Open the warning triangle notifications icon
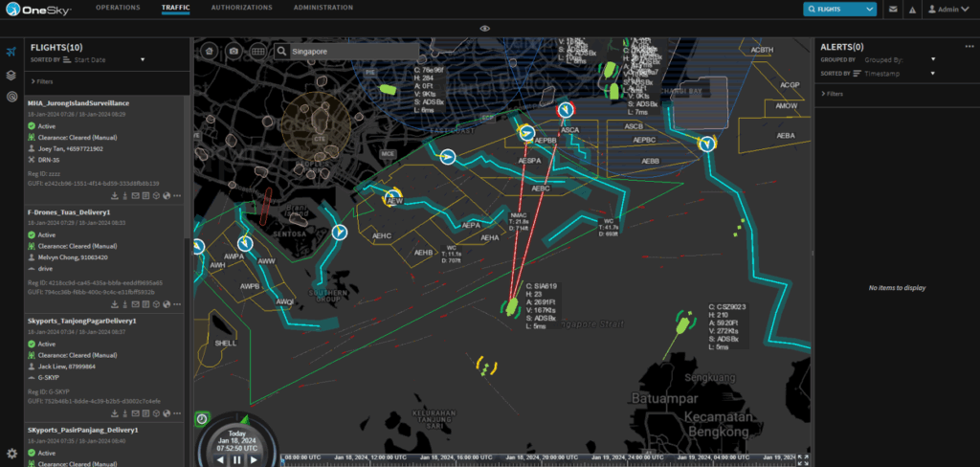 pyautogui.click(x=913, y=9)
